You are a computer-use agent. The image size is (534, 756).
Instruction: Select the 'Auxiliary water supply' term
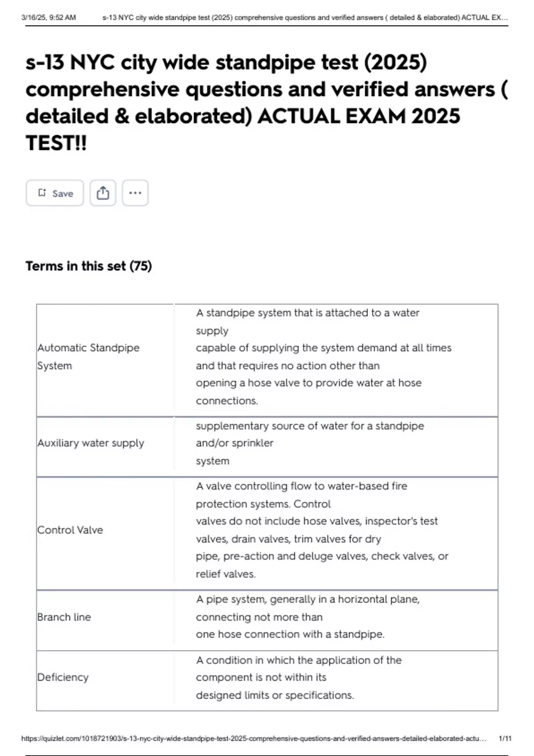click(x=91, y=443)
